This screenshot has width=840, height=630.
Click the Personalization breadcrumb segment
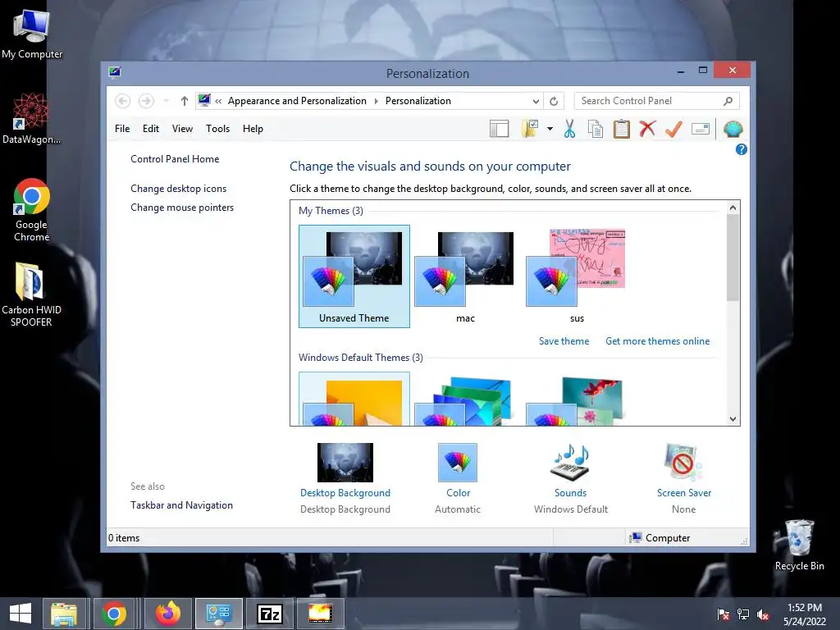click(418, 101)
